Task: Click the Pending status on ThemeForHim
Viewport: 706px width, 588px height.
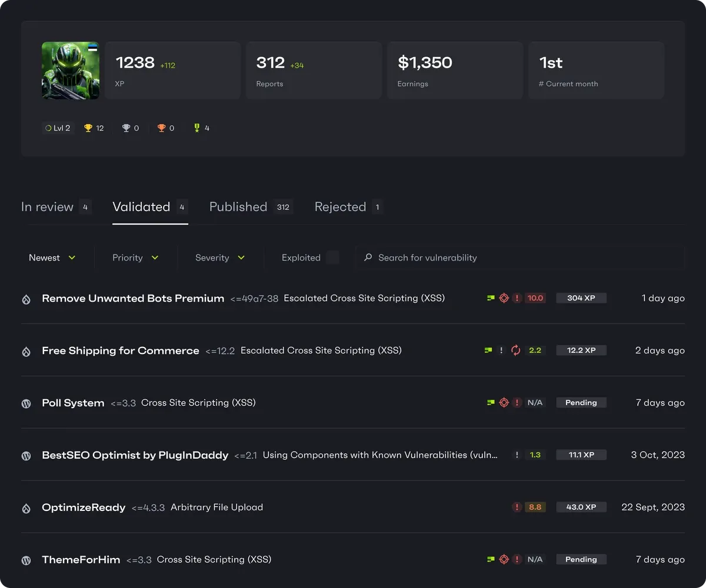Action: (x=581, y=559)
